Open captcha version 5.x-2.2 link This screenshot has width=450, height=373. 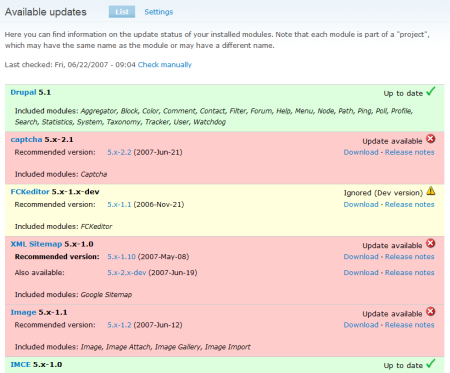(119, 152)
